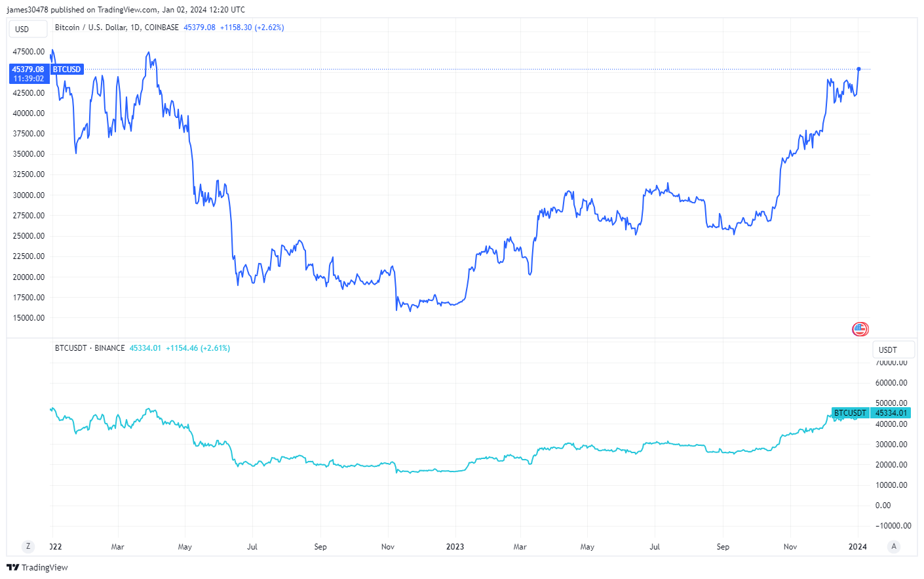Click the teal BTCUSDT symbol tag
The image size is (924, 579).
850,413
